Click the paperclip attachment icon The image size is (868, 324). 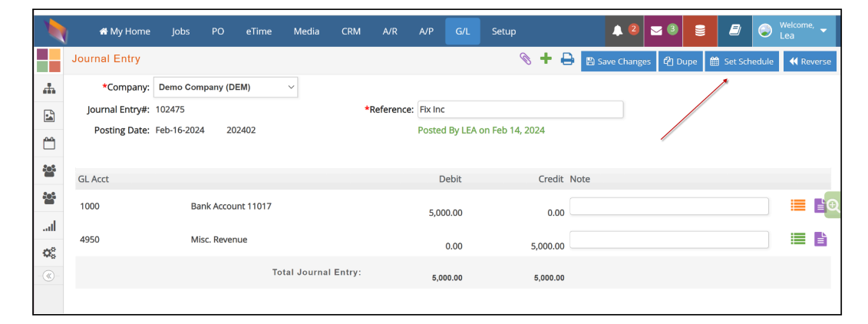click(526, 59)
